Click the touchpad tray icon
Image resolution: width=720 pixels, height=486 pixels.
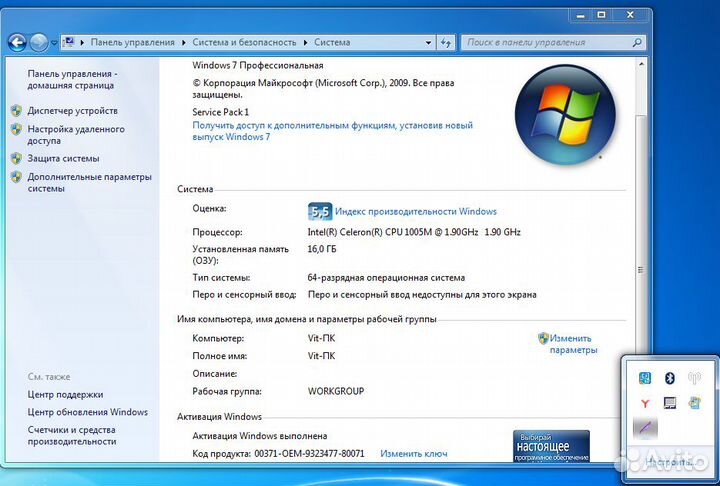[x=669, y=403]
